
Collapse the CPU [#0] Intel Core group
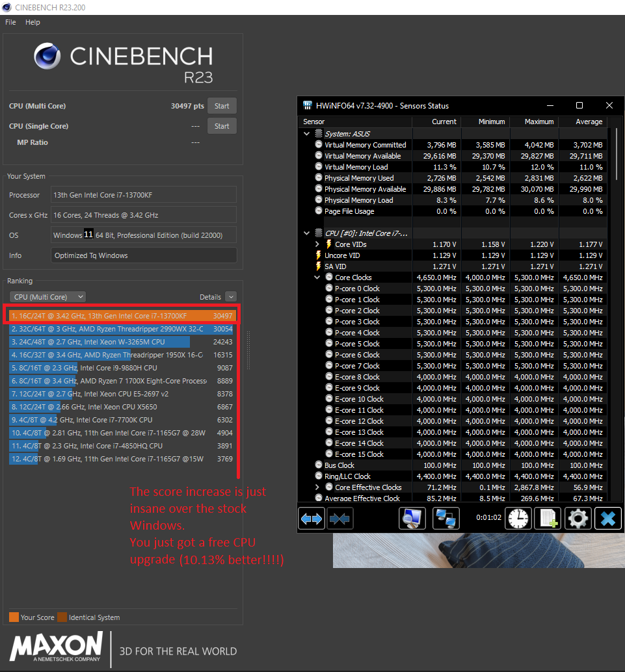coord(307,233)
